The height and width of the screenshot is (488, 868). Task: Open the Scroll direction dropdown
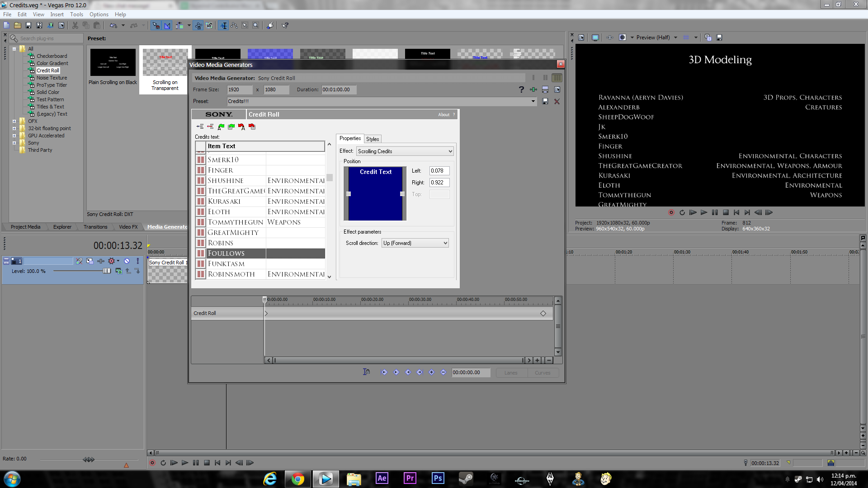click(x=415, y=243)
